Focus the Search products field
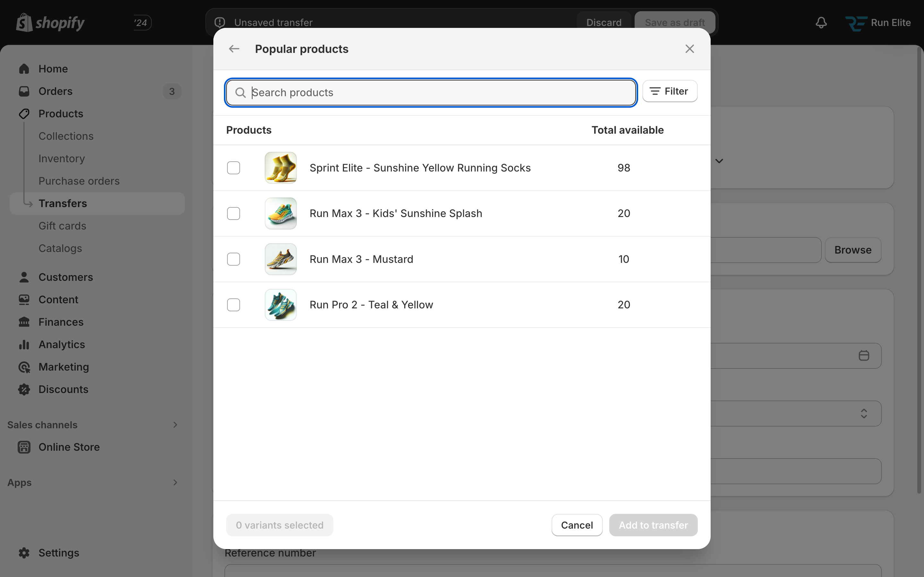 point(435,92)
